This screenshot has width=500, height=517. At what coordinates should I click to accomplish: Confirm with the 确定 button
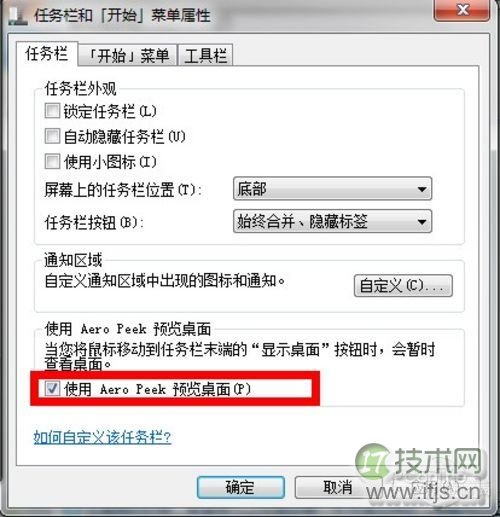(241, 487)
